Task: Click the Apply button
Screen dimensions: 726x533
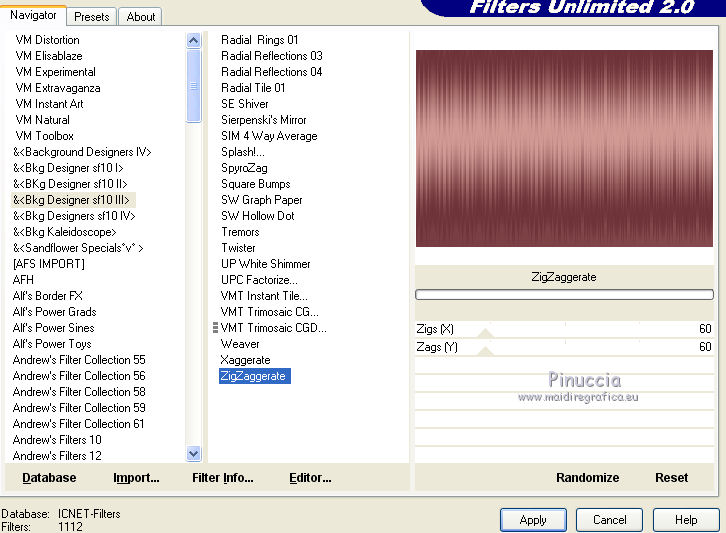Action: point(533,520)
